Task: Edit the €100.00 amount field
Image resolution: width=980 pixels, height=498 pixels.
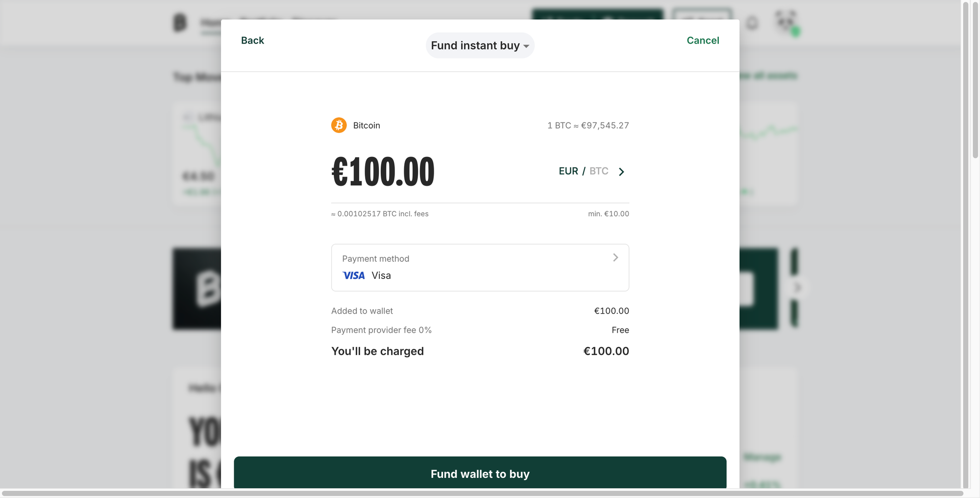Action: coord(383,172)
